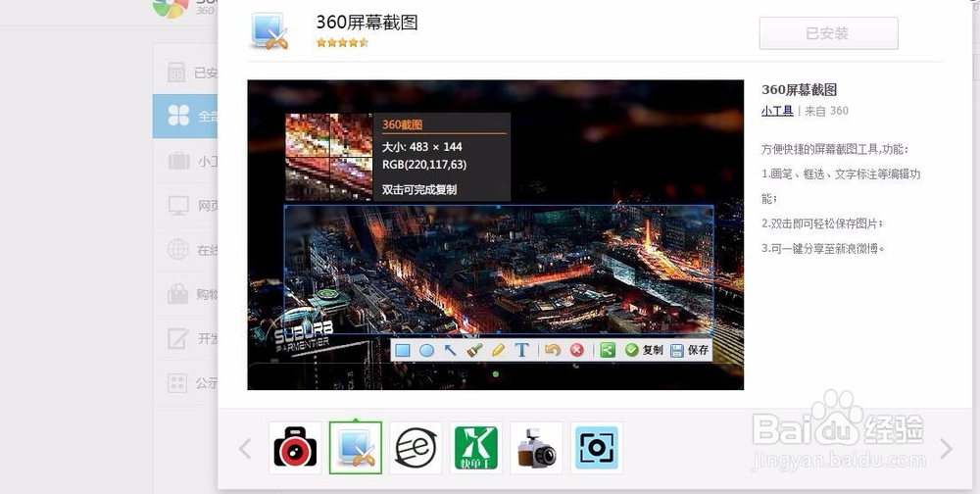Viewport: 980px width, 494px height.
Task: Click the bold 360屏幕截图 heading in description
Action: click(799, 89)
